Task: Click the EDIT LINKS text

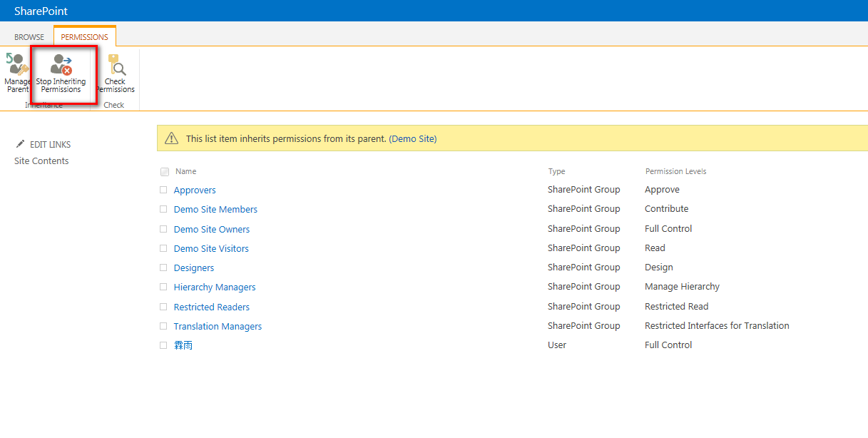Action: [51, 144]
